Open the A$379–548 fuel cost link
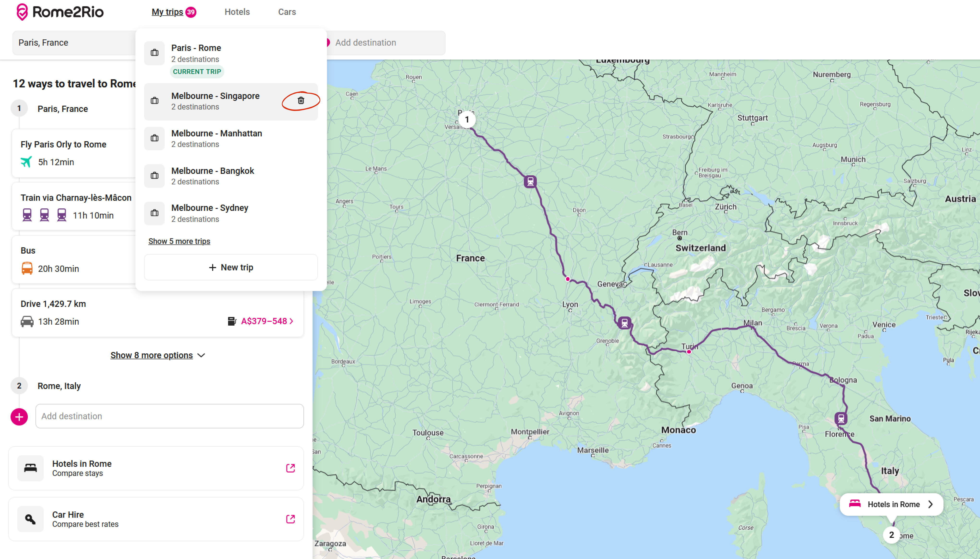 tap(267, 321)
